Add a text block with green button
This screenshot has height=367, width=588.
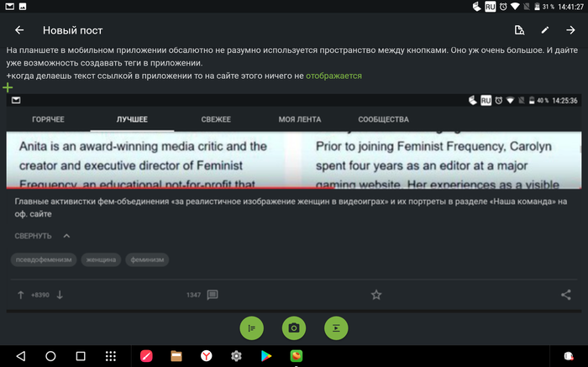click(x=252, y=328)
